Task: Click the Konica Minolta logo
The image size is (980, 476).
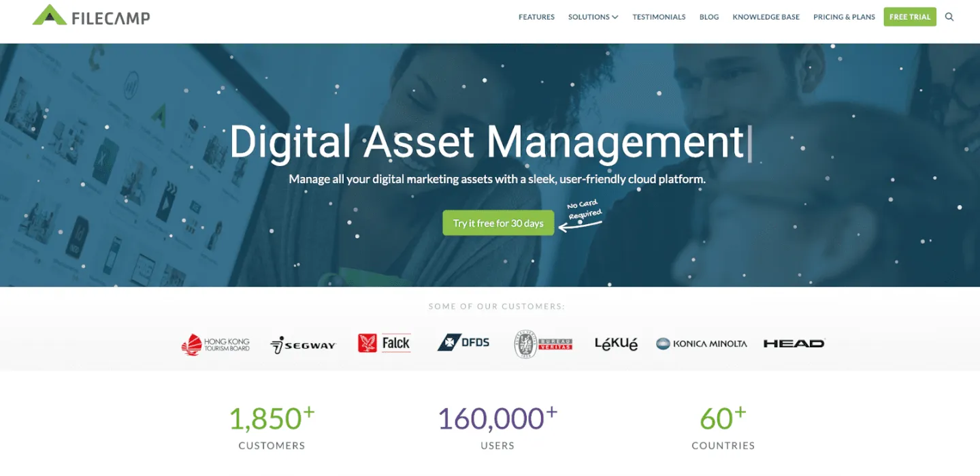Action: pos(702,344)
